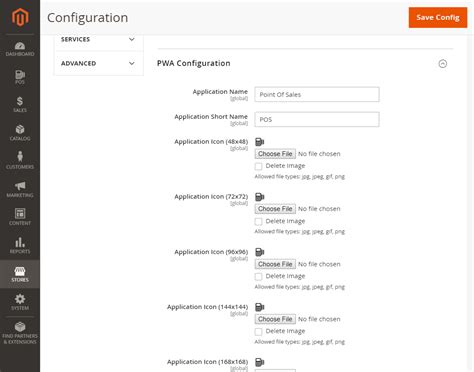Click the Magento logo icon
474x372 pixels.
tap(20, 17)
